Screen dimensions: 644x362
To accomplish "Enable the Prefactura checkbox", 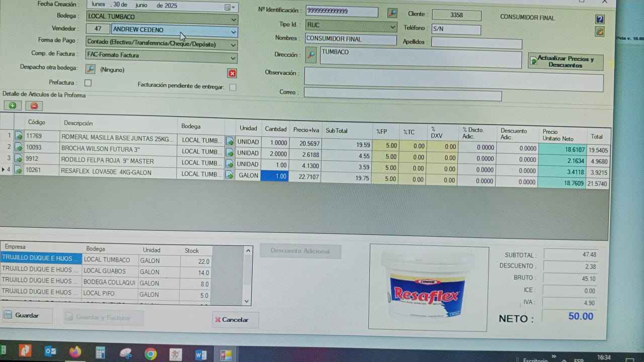I will [x=88, y=83].
